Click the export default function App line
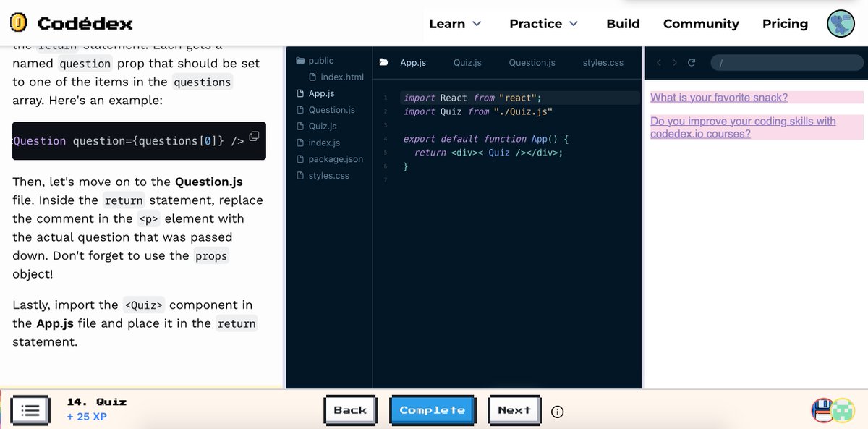Screen dimensions: 868x429 pos(486,139)
